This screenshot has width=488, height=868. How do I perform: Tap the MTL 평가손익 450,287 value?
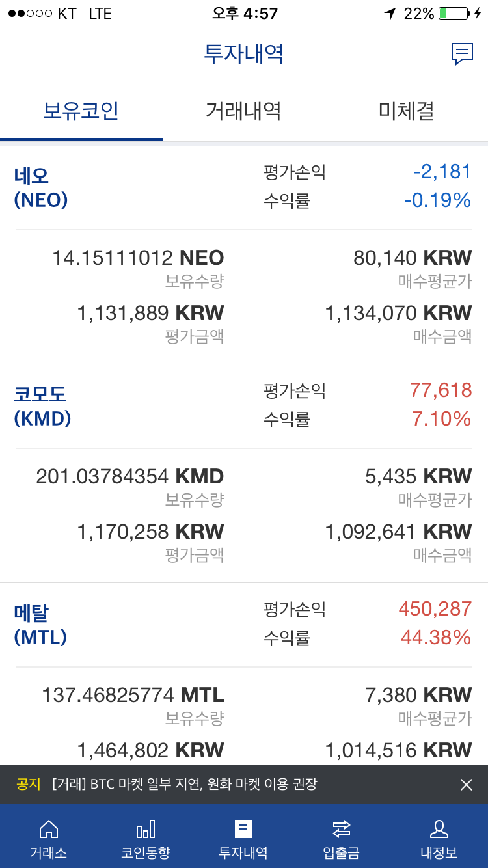435,609
